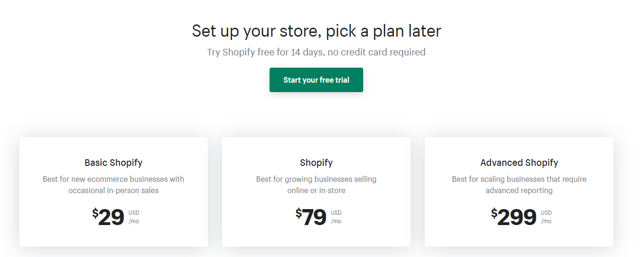Image resolution: width=644 pixels, height=257 pixels.
Task: Click the $299 price on Advanced Shopify
Action: tap(517, 218)
